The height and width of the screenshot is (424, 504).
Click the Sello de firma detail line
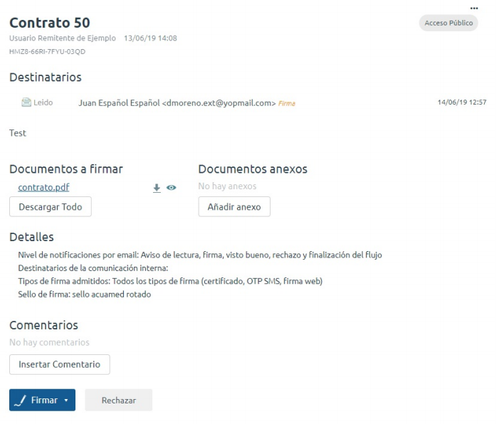click(85, 295)
